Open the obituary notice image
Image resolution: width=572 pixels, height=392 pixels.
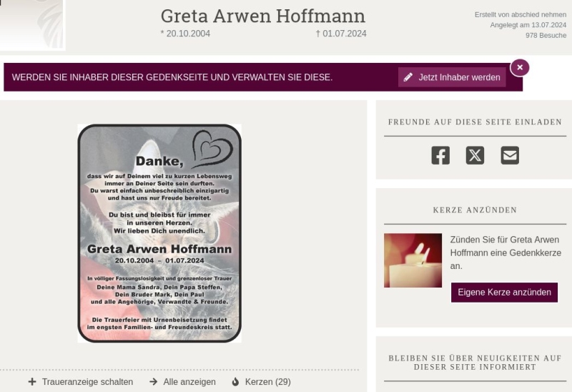159,234
